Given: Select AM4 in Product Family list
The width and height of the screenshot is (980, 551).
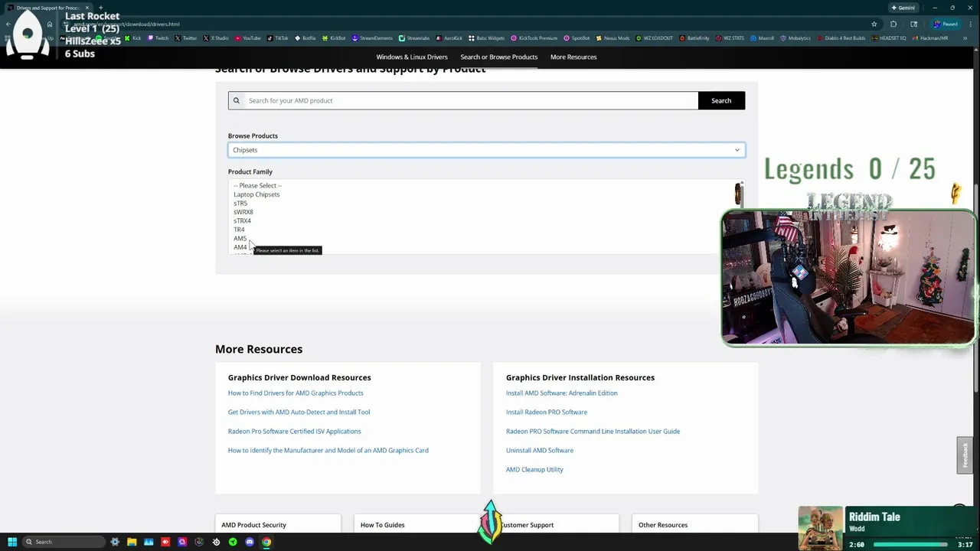Looking at the screenshot, I should [x=240, y=247].
